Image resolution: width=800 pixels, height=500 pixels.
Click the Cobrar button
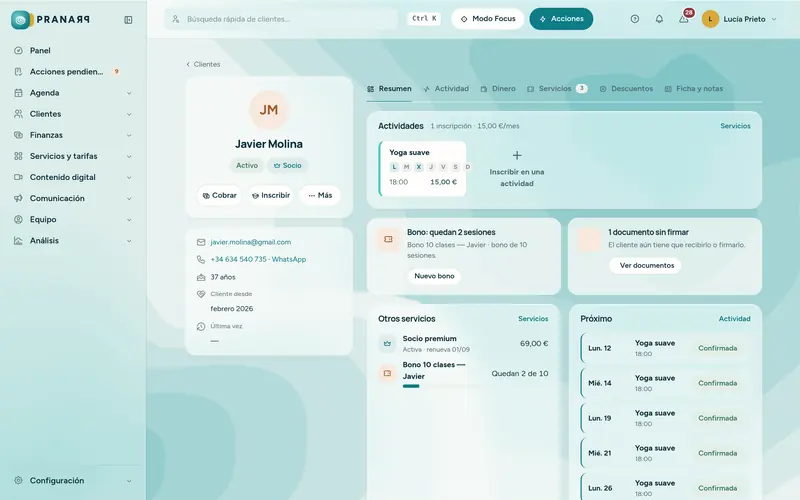219,195
